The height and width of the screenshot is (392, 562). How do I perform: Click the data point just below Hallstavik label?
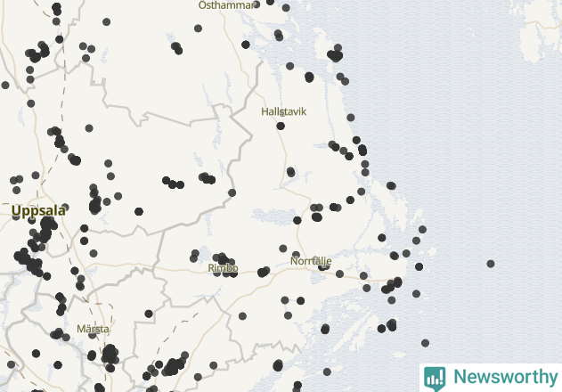point(281,127)
